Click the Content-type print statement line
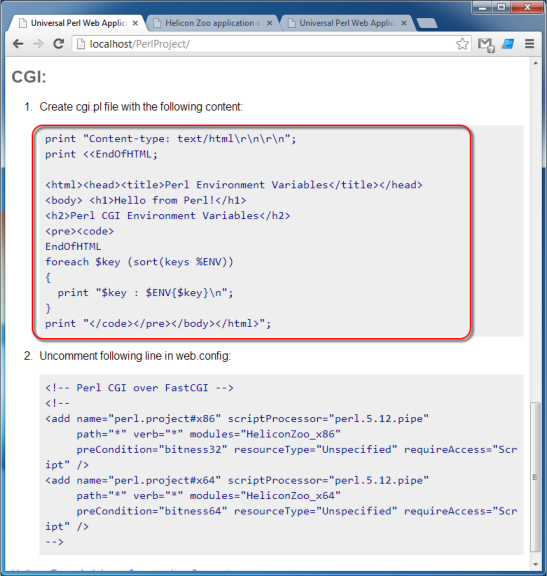 click(170, 139)
